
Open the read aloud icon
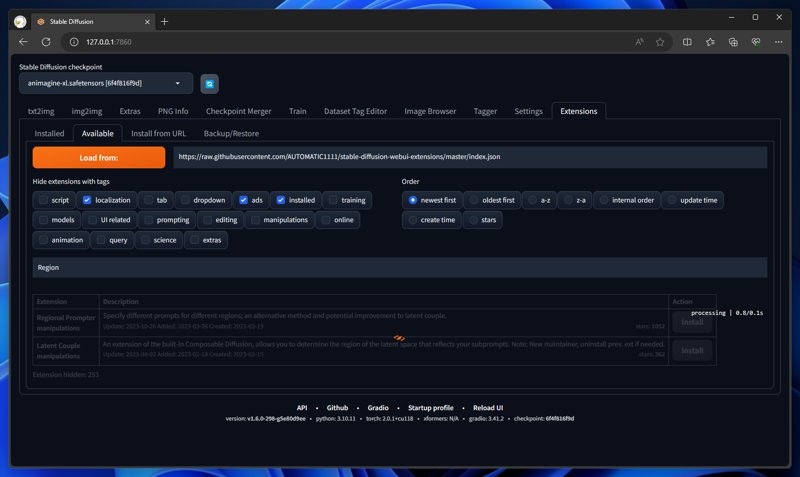pyautogui.click(x=639, y=42)
